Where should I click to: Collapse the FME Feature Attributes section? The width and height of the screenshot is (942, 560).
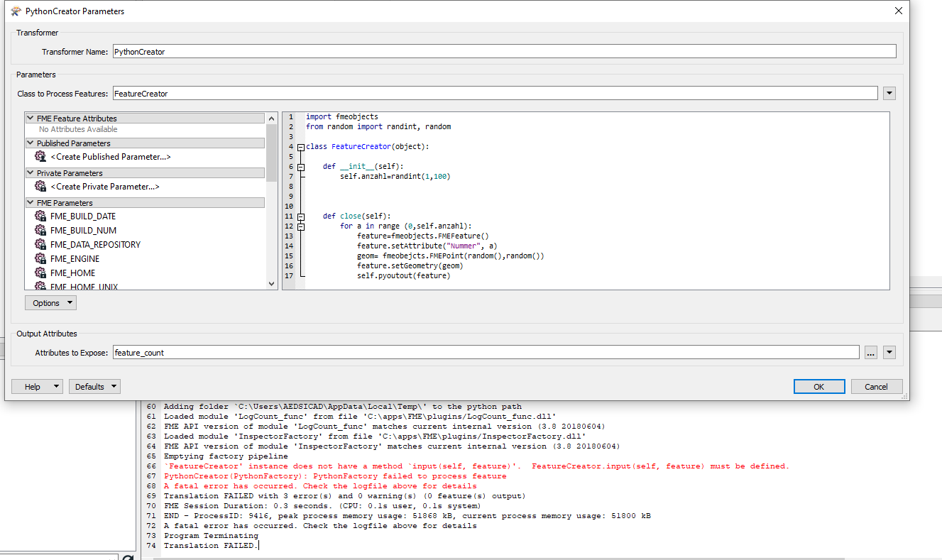[31, 119]
